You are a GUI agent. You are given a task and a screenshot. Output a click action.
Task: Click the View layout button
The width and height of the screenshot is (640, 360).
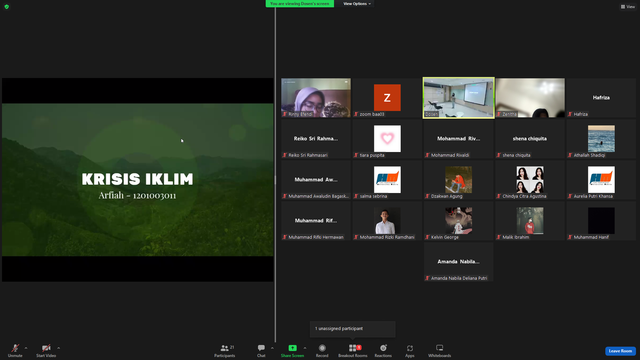point(628,7)
